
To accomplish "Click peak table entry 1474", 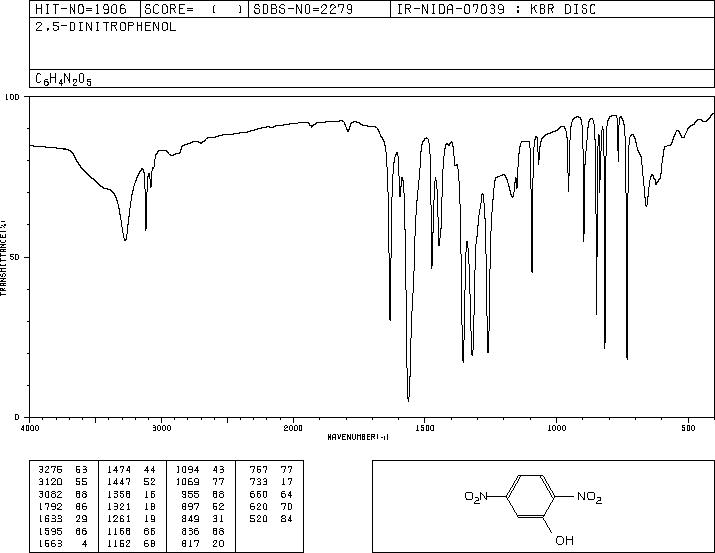I will point(119,470).
